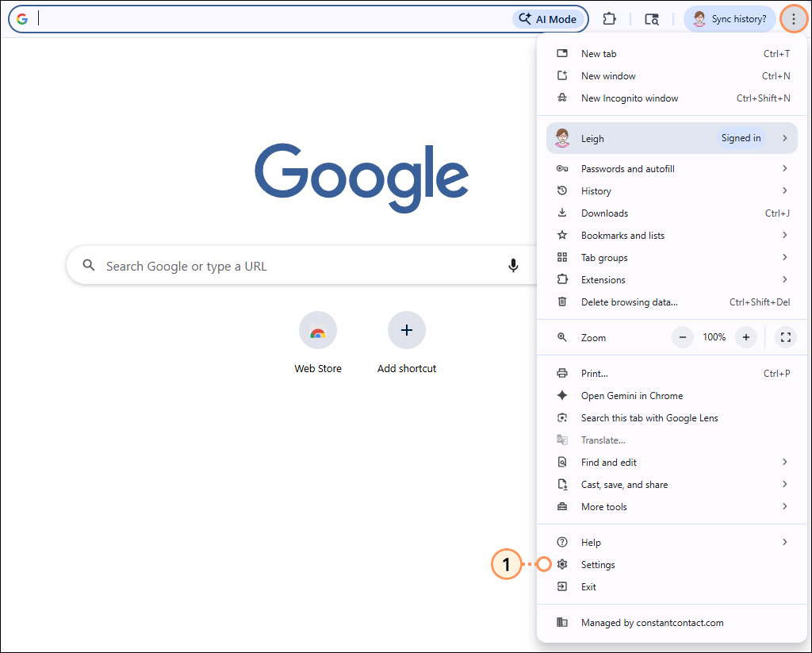812x653 pixels.
Task: Expand the History submenu
Action: [x=596, y=190]
